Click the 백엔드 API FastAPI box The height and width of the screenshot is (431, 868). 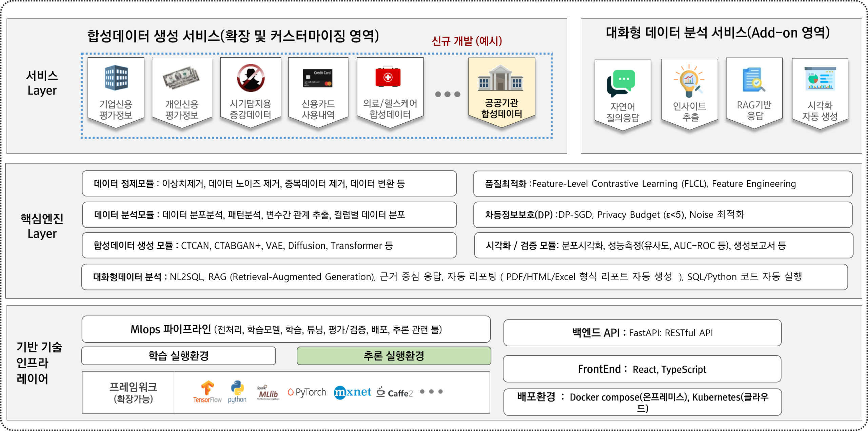pos(642,333)
